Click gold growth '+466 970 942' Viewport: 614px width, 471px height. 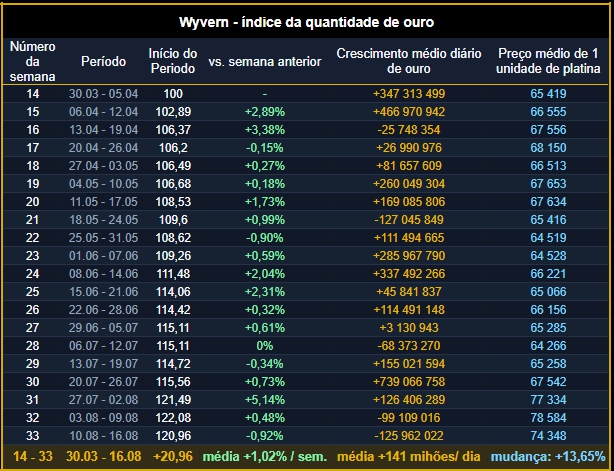click(409, 112)
